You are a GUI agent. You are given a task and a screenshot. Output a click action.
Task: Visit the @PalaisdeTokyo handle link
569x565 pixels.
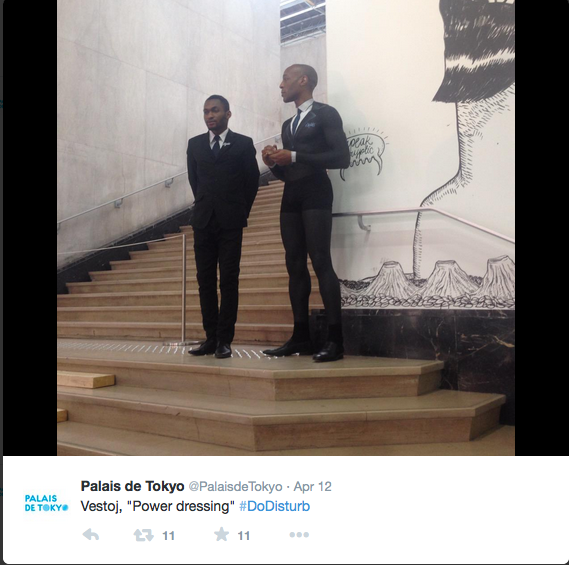[236, 487]
